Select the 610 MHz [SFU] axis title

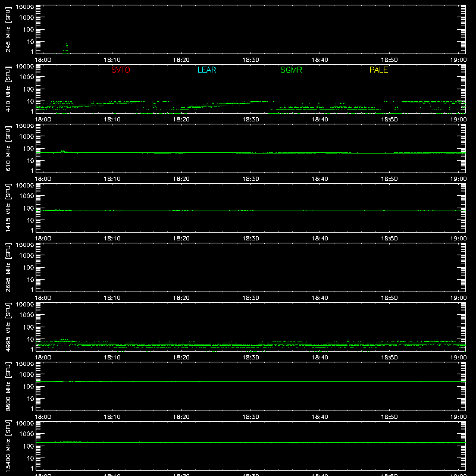point(8,148)
